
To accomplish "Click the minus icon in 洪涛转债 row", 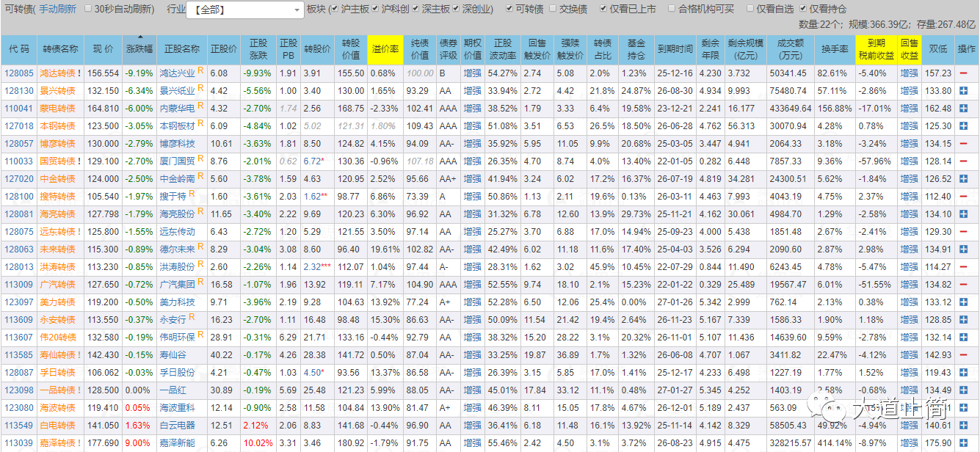I will 963,267.
